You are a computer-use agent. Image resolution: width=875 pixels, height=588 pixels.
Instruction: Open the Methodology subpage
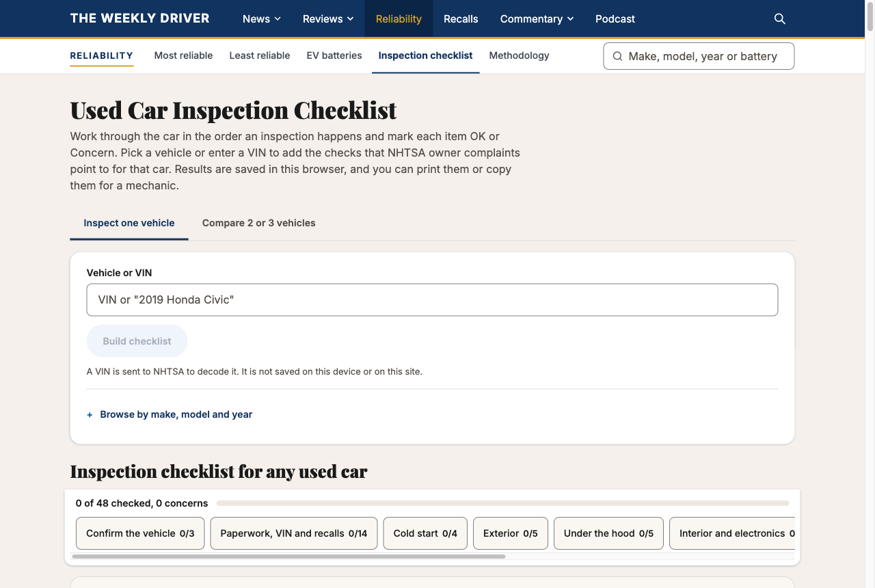point(519,55)
